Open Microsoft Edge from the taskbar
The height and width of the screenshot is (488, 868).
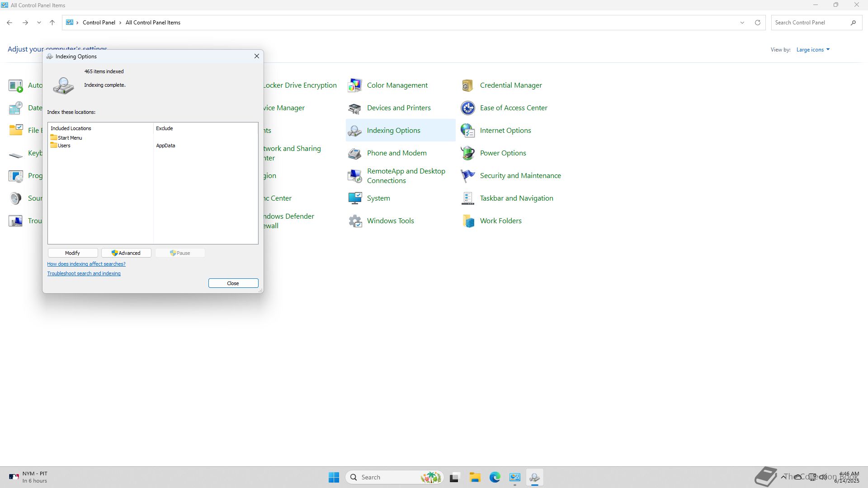495,477
